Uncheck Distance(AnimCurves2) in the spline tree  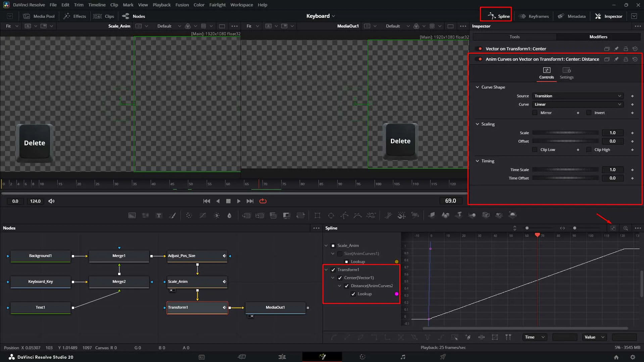347,286
